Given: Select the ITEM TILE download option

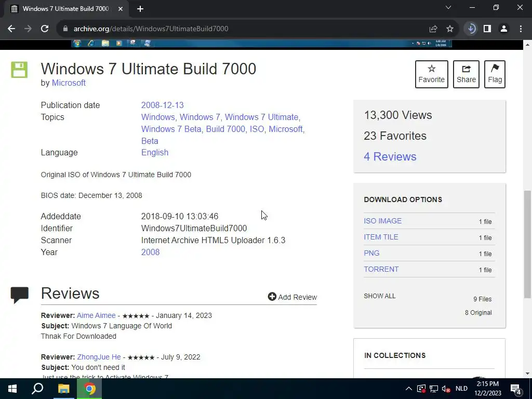Looking at the screenshot, I should [381, 237].
